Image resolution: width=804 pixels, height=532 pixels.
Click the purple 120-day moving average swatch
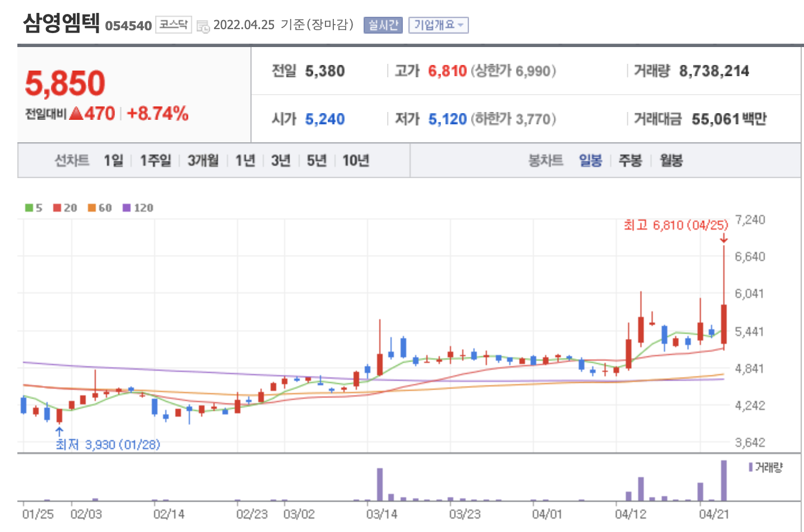tap(127, 208)
